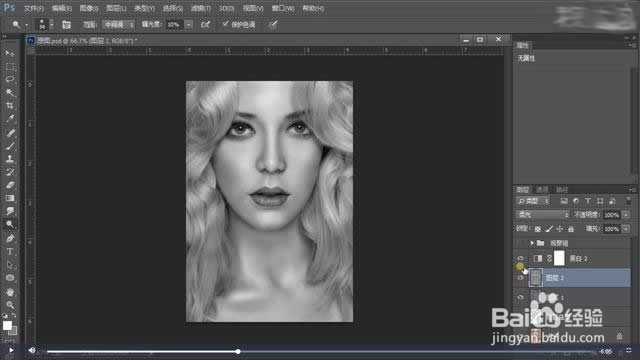
Task: Select the Horizontal Type tool
Action: [x=10, y=251]
